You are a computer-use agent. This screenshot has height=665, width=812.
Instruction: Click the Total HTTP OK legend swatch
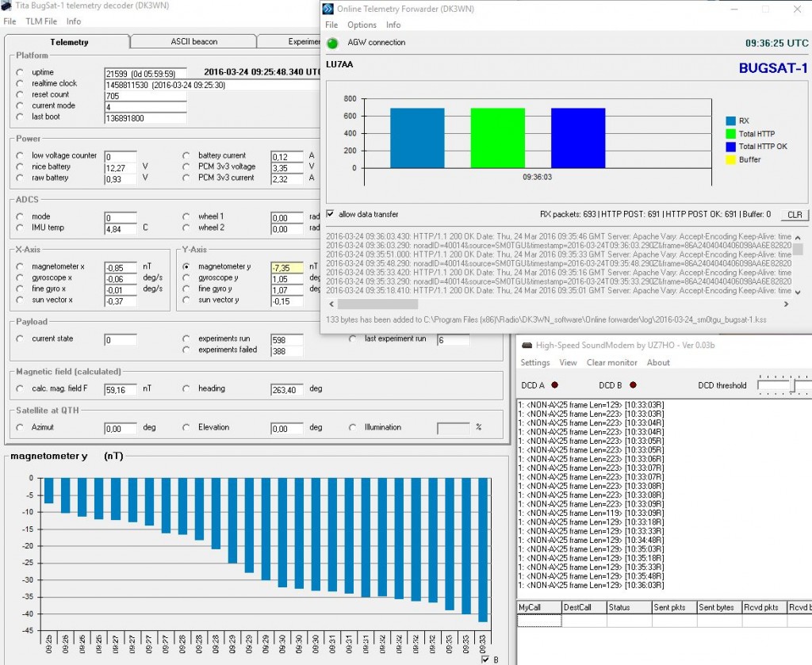730,147
